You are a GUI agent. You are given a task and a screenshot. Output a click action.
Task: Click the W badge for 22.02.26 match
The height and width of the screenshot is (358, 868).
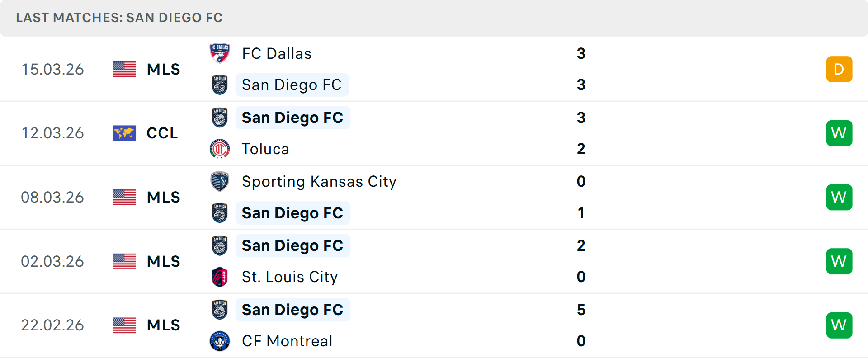pos(839,325)
